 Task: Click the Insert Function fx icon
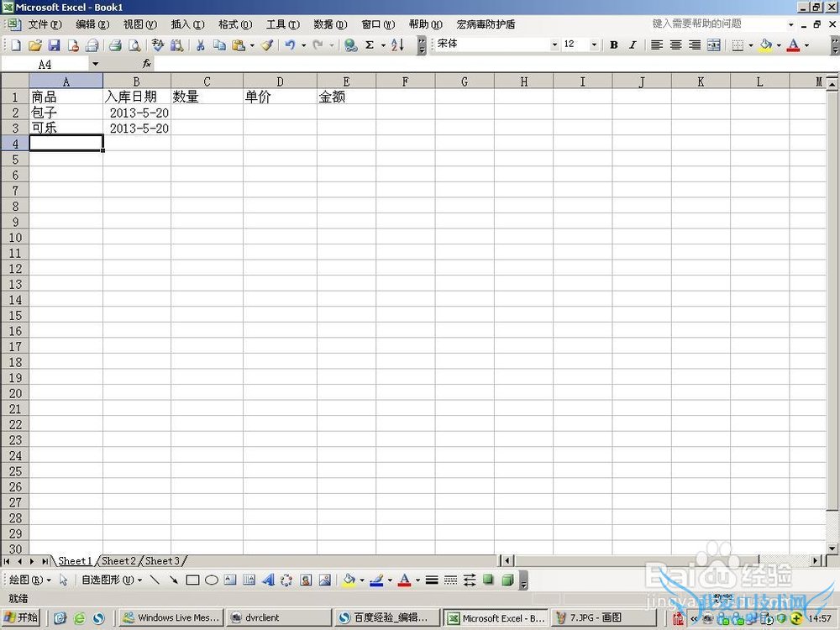point(146,64)
